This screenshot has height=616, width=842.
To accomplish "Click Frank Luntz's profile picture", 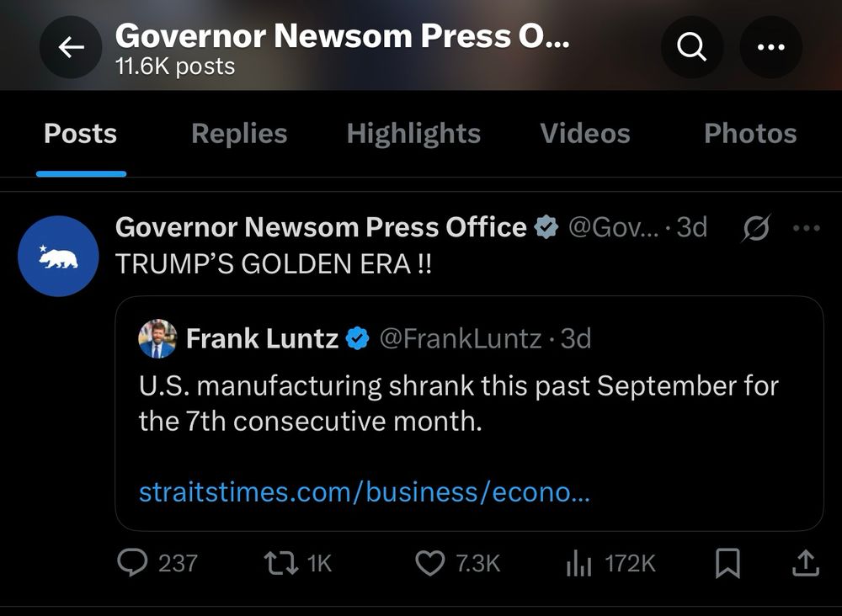I will [157, 339].
